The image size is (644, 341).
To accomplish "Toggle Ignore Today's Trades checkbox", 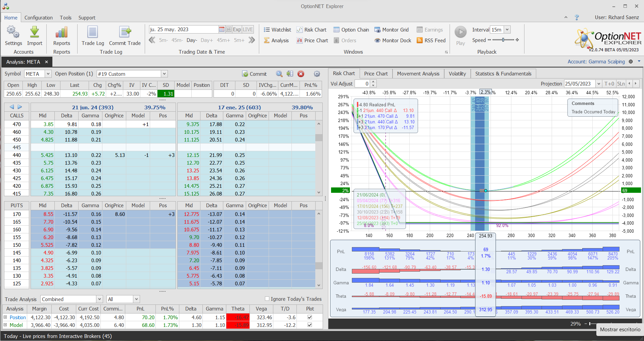I will coord(267,299).
